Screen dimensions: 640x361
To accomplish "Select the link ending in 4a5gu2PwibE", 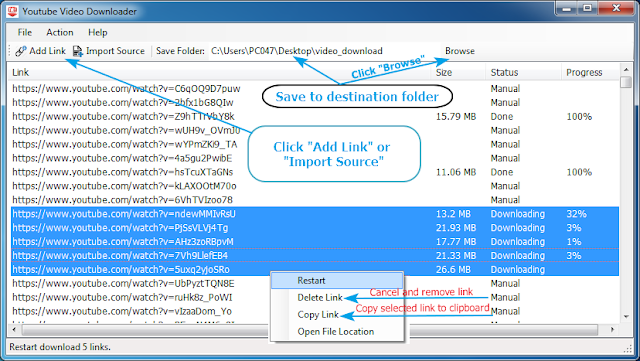I will [x=122, y=158].
